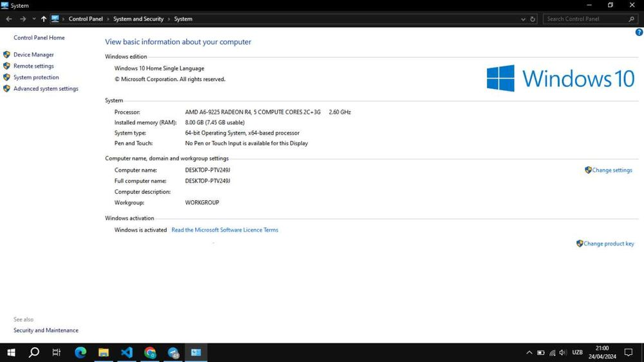Click the computer icon in address bar

click(x=55, y=19)
